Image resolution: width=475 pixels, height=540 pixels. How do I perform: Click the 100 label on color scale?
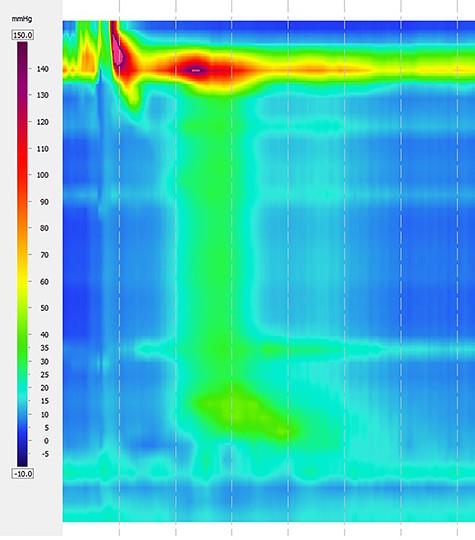point(43,175)
